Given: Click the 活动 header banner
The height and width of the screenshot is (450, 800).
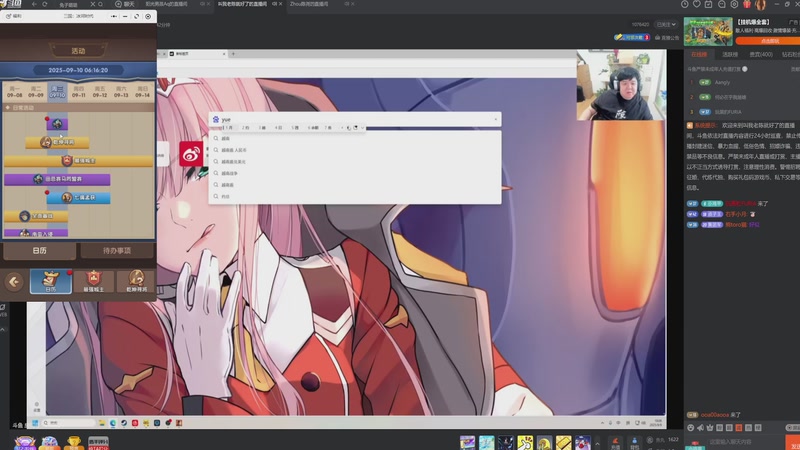Looking at the screenshot, I should click(x=78, y=51).
